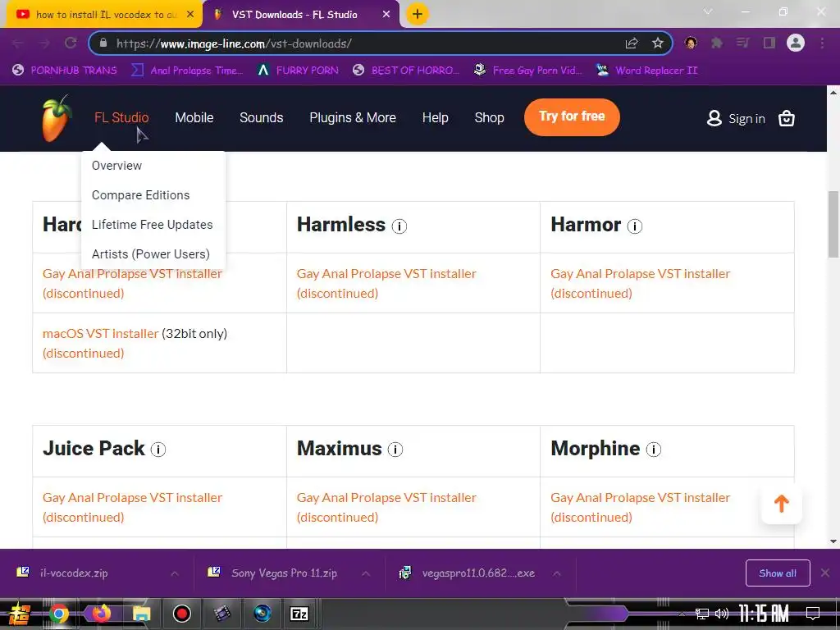Expand options for Sony Vegas Pro 11.zip
The width and height of the screenshot is (840, 630).
point(366,573)
